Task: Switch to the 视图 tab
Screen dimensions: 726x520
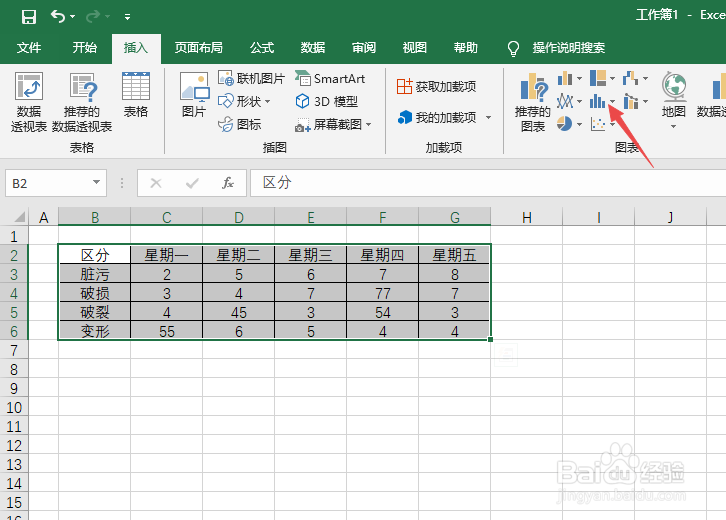Action: 415,48
